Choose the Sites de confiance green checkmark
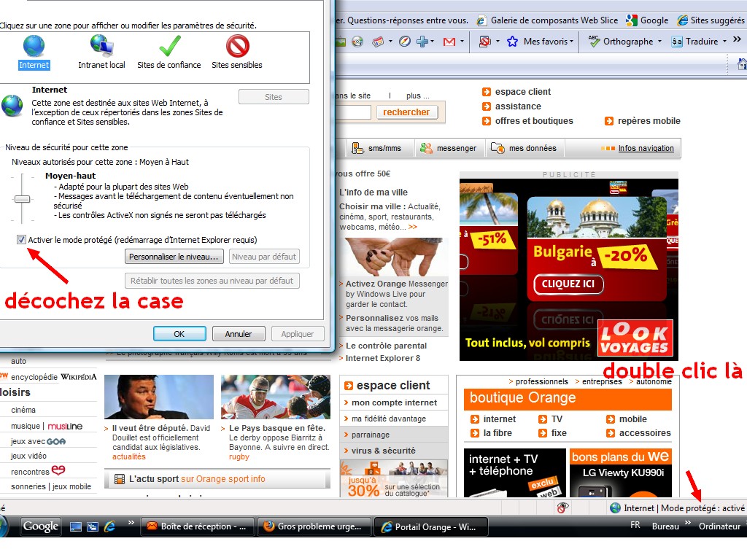747x560 pixels. click(x=169, y=46)
